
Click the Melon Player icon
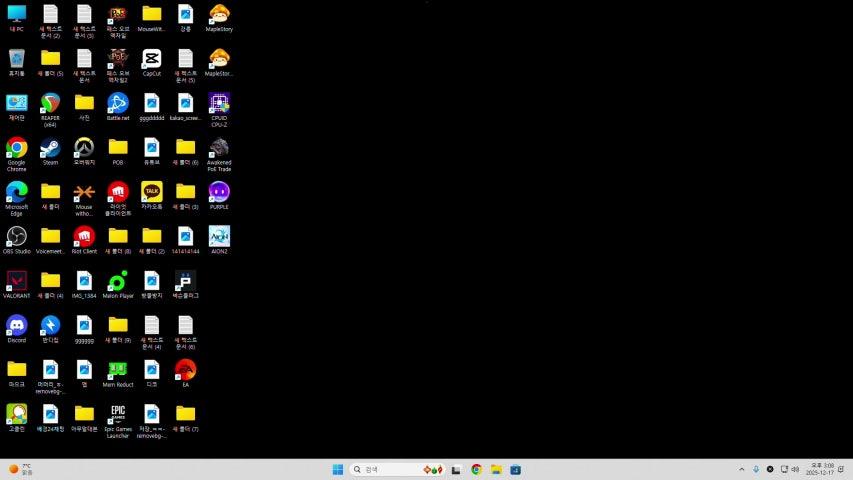pyautogui.click(x=118, y=280)
